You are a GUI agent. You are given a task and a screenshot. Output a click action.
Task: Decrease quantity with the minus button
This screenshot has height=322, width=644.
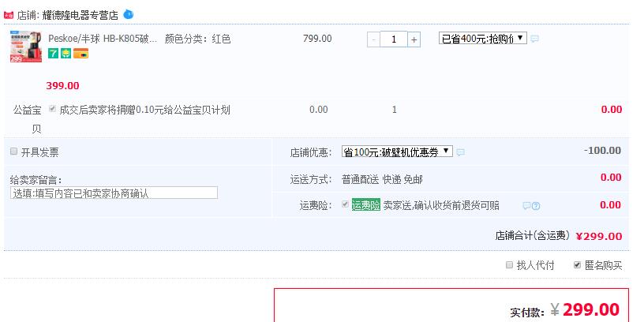(x=373, y=39)
